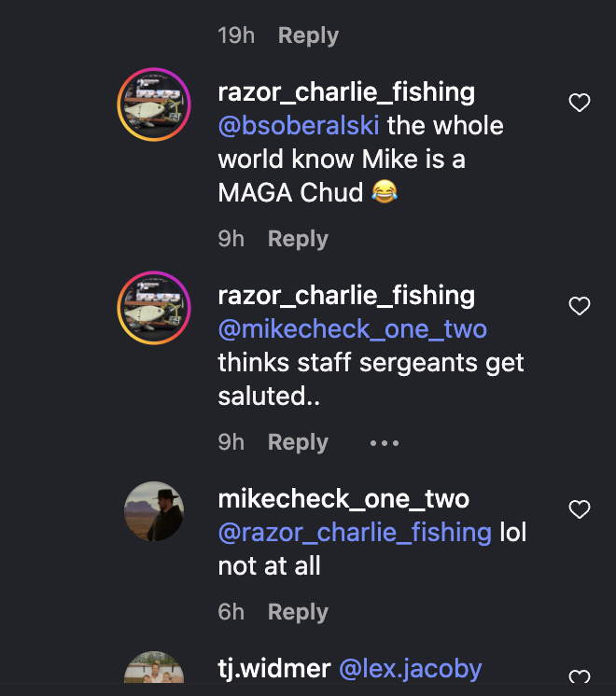Image resolution: width=616 pixels, height=696 pixels.
Task: Open tj.widmer profile picture
Action: tap(154, 667)
